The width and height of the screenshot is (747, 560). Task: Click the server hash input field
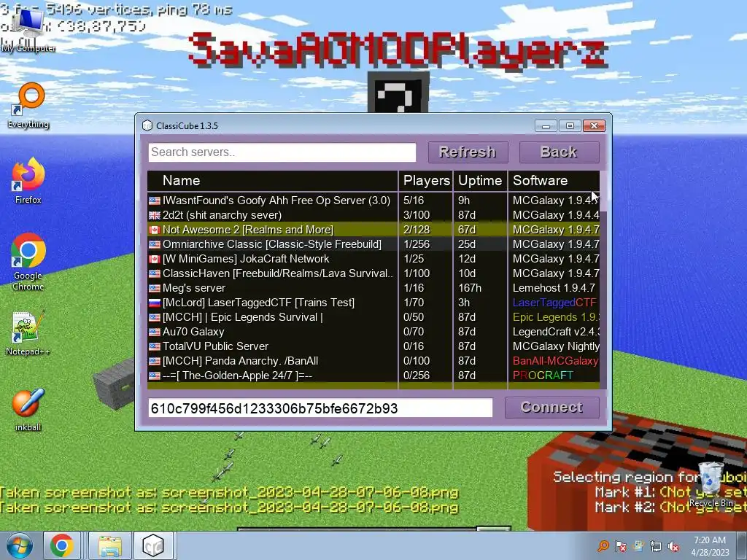click(320, 408)
